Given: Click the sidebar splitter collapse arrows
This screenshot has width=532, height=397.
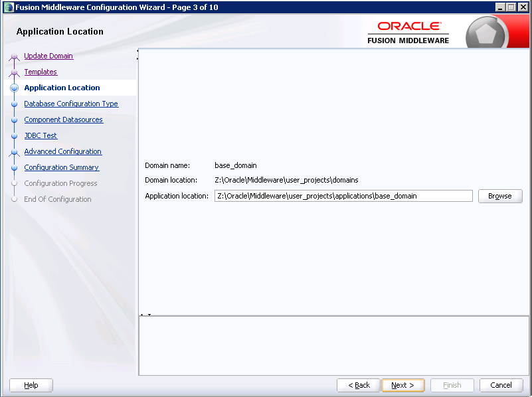Looking at the screenshot, I should click(137, 54).
